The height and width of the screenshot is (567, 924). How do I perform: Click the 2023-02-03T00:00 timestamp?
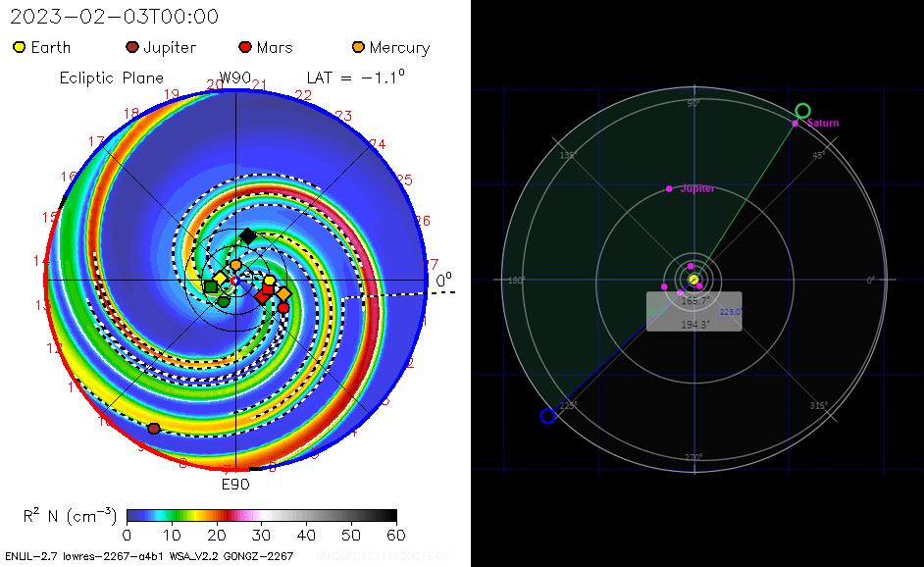click(115, 17)
